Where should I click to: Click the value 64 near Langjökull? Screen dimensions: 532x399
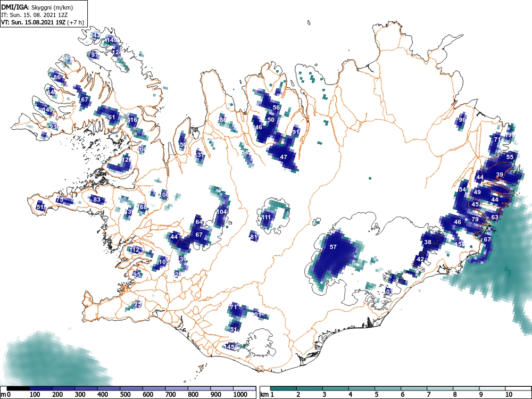[199, 222]
